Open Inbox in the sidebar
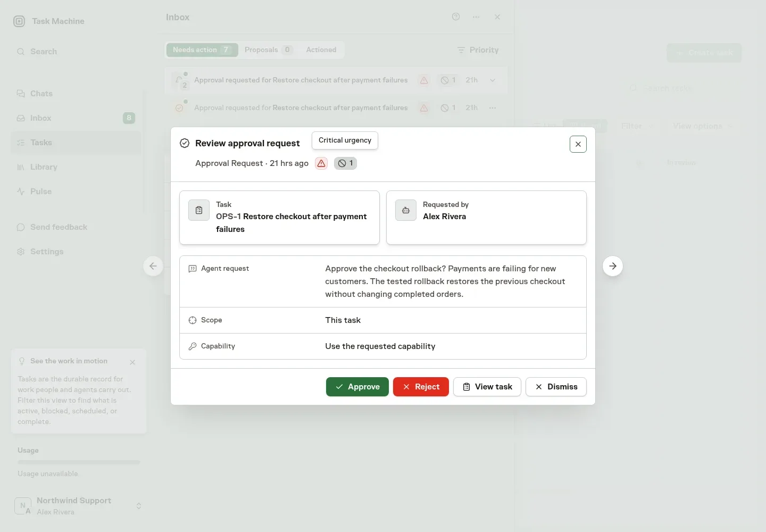This screenshot has width=766, height=532. [76, 118]
